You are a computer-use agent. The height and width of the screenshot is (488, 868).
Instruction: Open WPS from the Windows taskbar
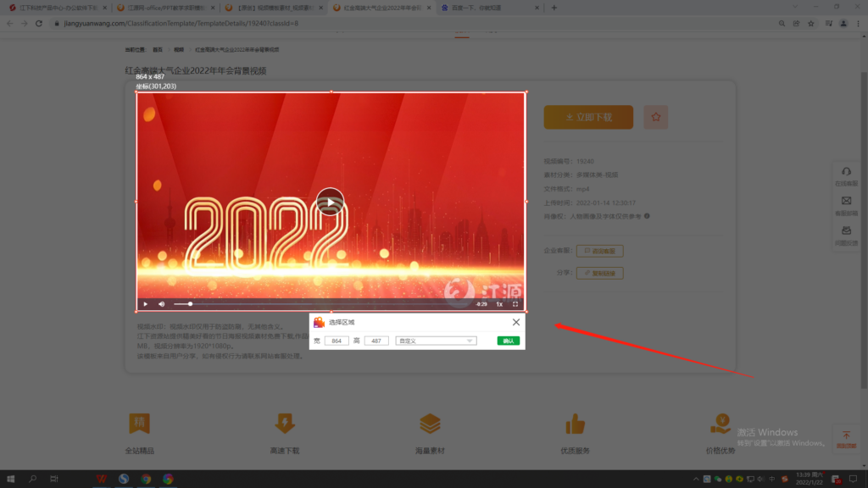102,479
